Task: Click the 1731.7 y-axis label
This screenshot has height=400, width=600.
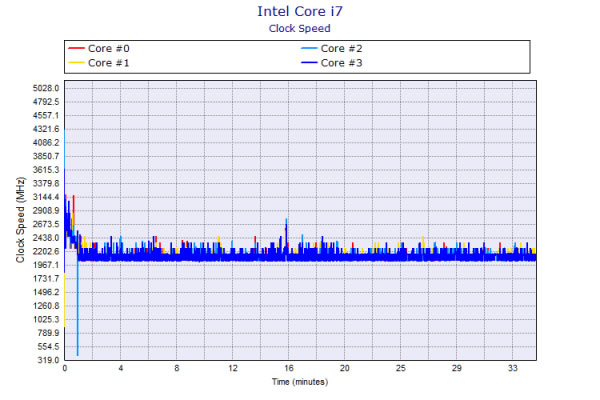Action: (46, 279)
